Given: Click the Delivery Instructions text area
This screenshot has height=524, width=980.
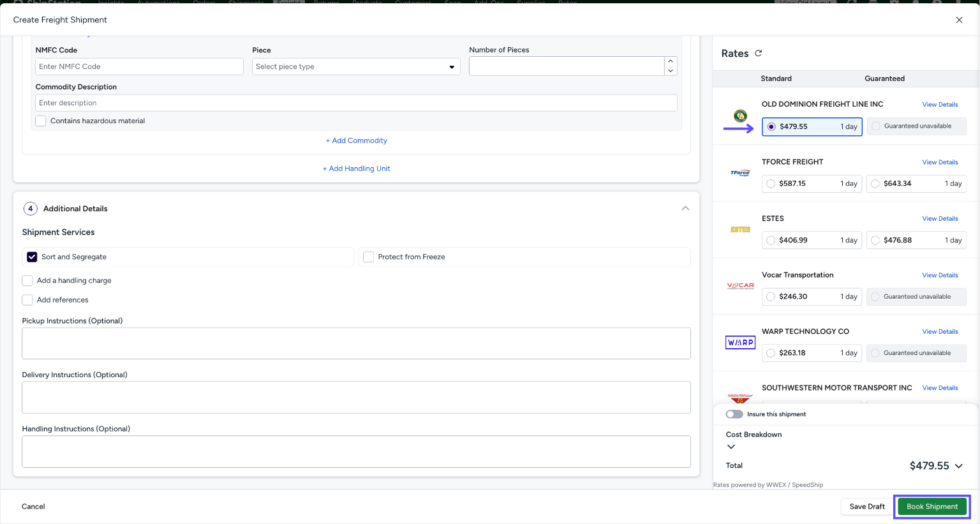Looking at the screenshot, I should (356, 398).
